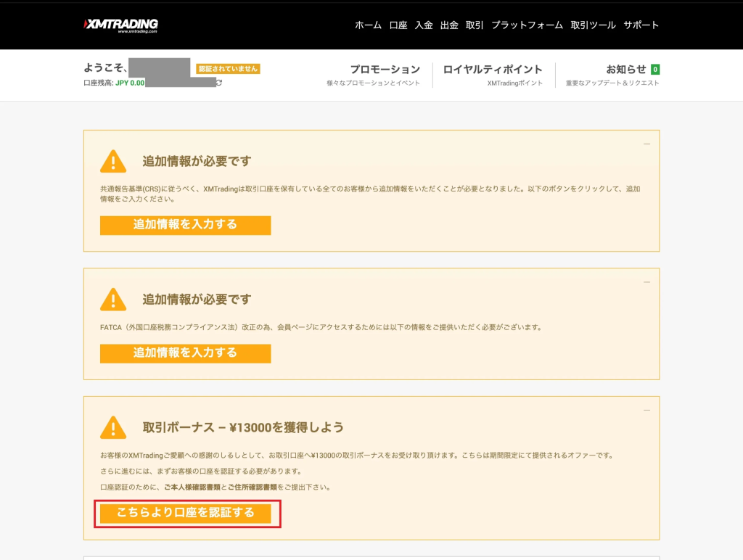
Task: Open the 口座 menu
Action: (x=398, y=25)
